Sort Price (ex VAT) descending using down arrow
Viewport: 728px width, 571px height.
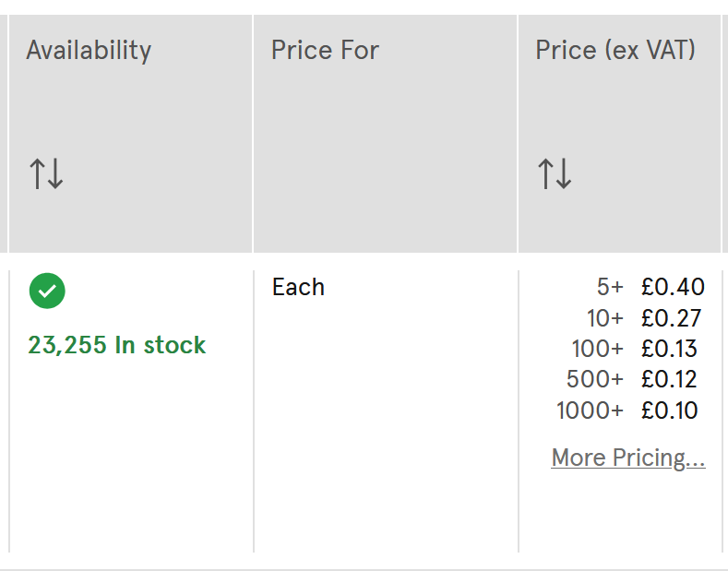[x=564, y=173]
